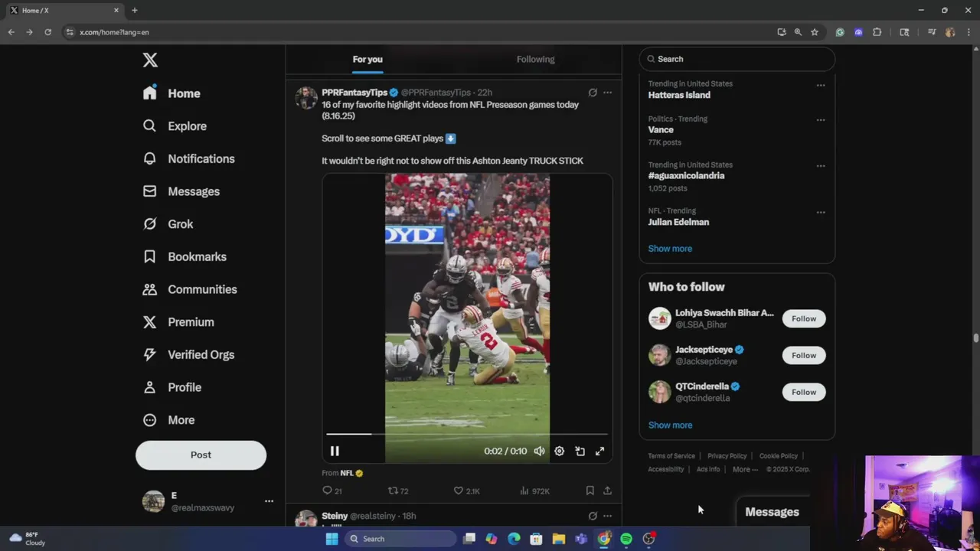Image resolution: width=980 pixels, height=551 pixels.
Task: Open Windows Start menu
Action: point(332,539)
